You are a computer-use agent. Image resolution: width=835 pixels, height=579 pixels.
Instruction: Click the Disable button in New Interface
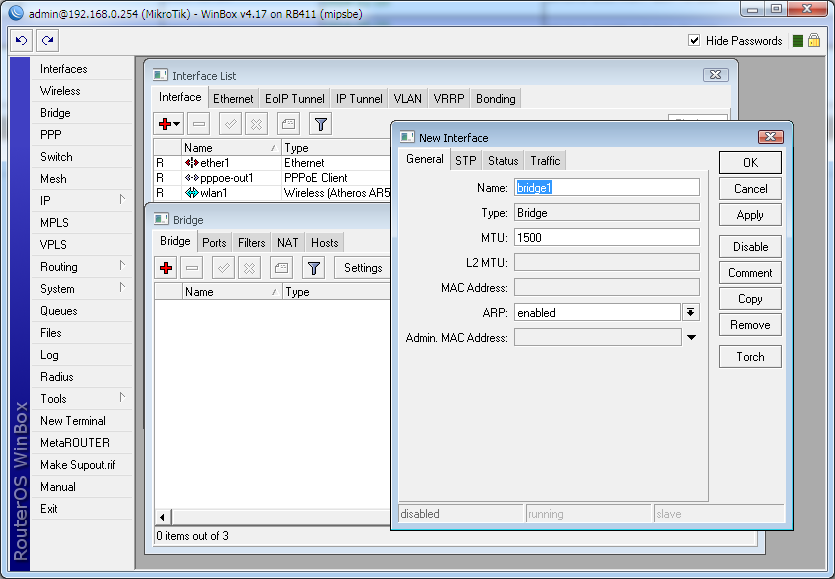[x=750, y=247]
